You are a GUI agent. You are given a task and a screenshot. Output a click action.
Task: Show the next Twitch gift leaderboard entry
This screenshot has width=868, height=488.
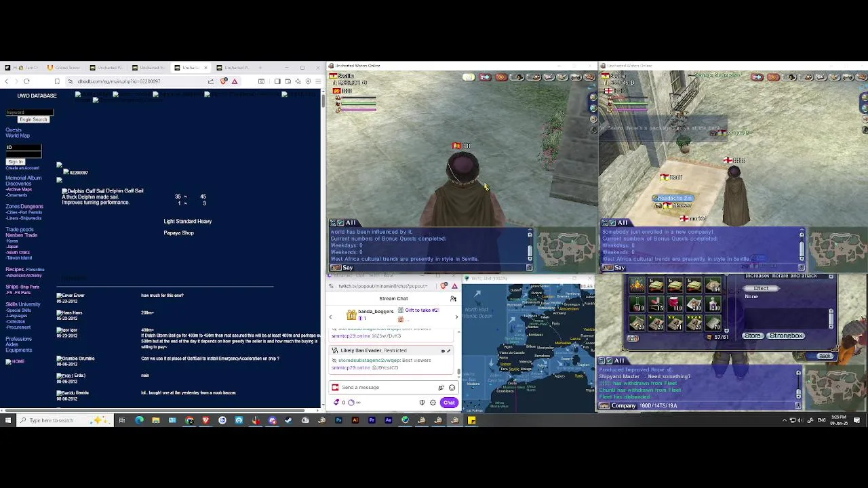(x=456, y=317)
